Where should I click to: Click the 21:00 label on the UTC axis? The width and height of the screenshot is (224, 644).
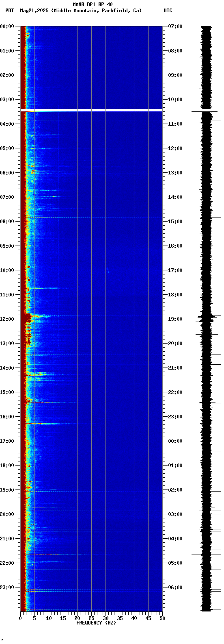(x=175, y=368)
